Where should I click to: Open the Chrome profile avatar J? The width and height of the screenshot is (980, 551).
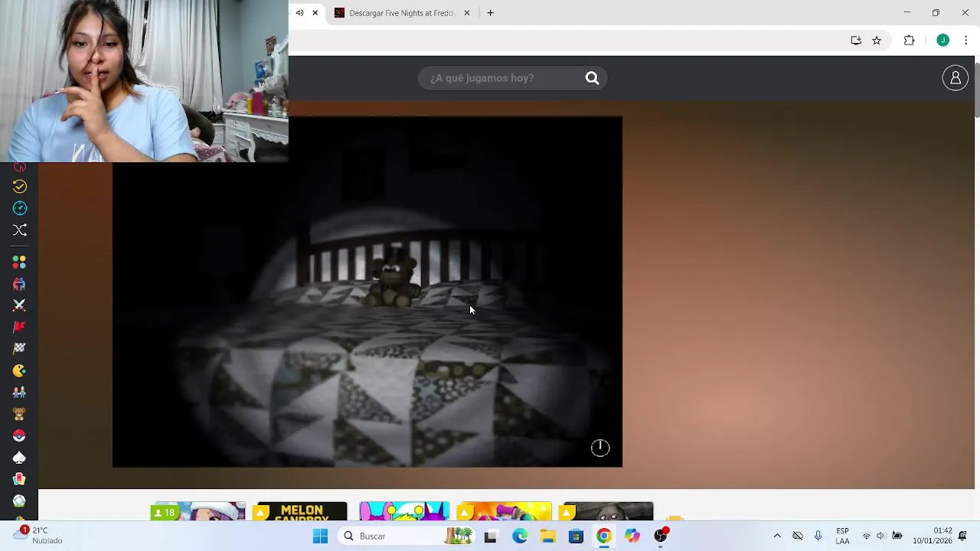point(942,41)
